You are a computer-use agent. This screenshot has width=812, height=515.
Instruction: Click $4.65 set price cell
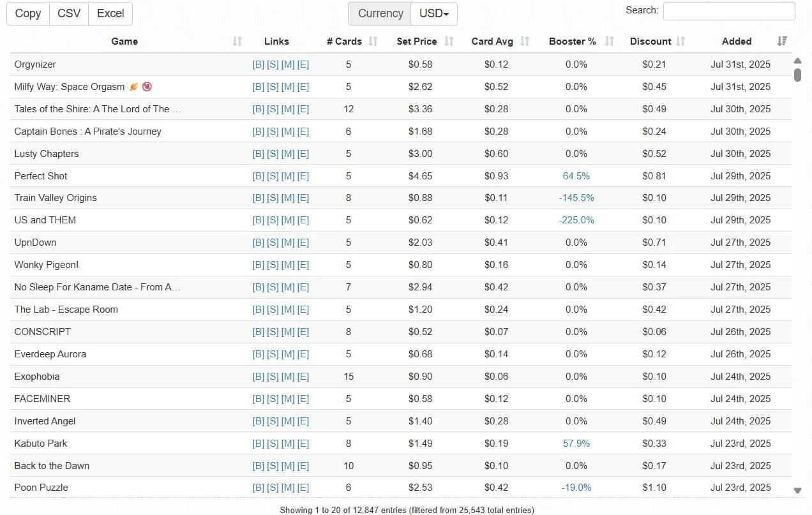421,176
